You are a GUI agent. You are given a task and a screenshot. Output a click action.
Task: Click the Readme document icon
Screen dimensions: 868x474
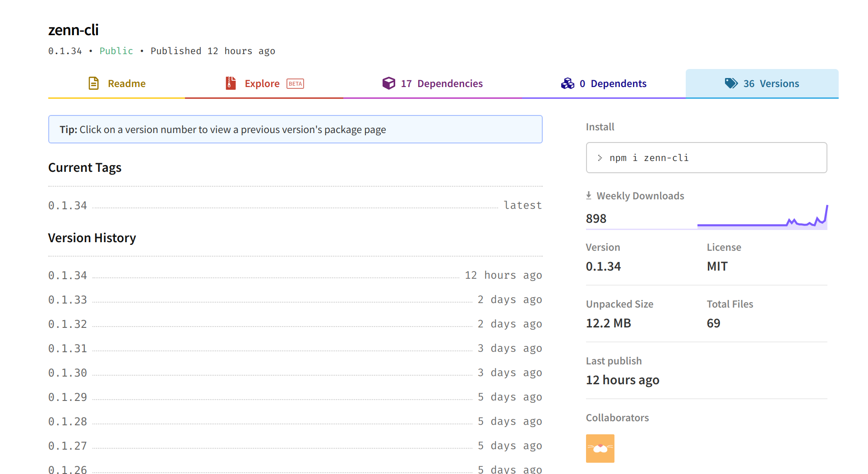[x=93, y=83]
